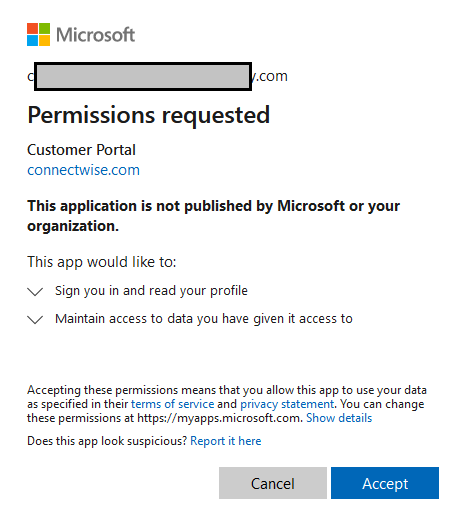The image size is (474, 525).
Task: Expand the 'Sign you in' permission chevron
Action: pos(35,291)
